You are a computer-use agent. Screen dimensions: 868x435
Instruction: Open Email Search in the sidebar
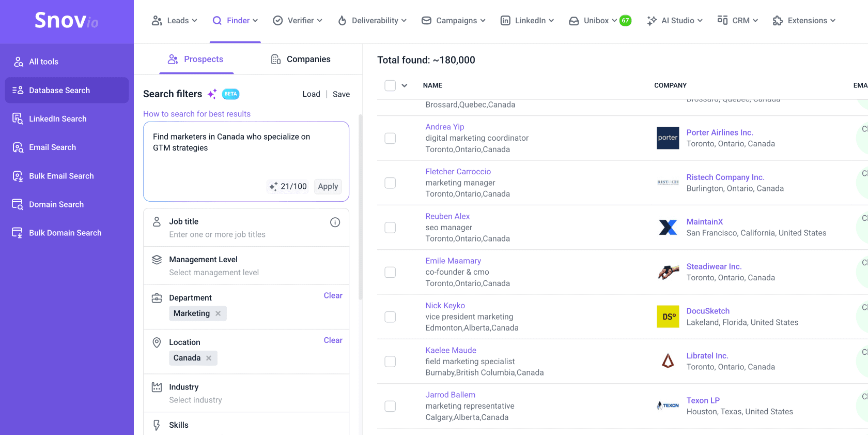coord(67,147)
